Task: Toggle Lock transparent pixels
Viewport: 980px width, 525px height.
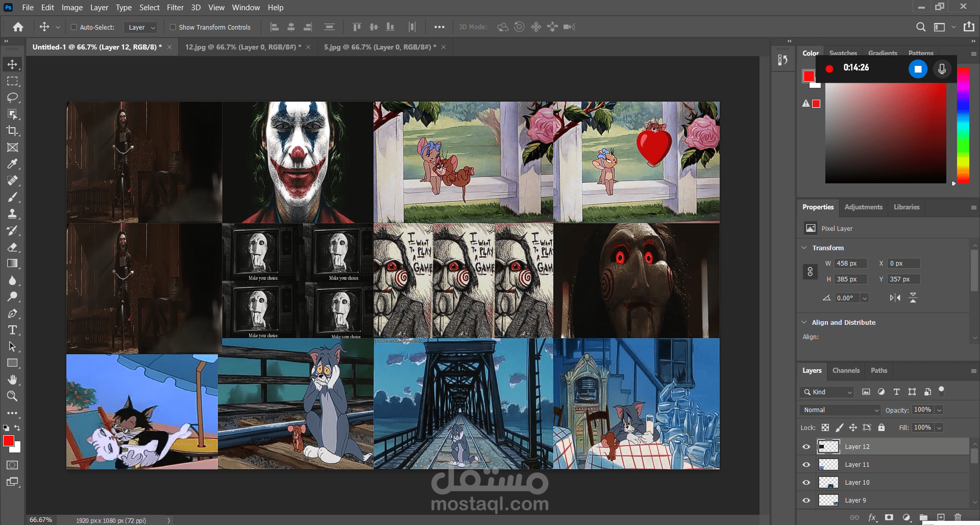Action: [825, 427]
